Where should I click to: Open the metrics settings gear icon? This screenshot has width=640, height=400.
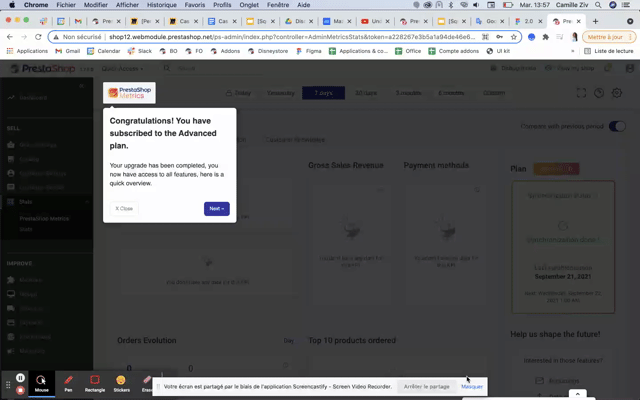(x=617, y=93)
